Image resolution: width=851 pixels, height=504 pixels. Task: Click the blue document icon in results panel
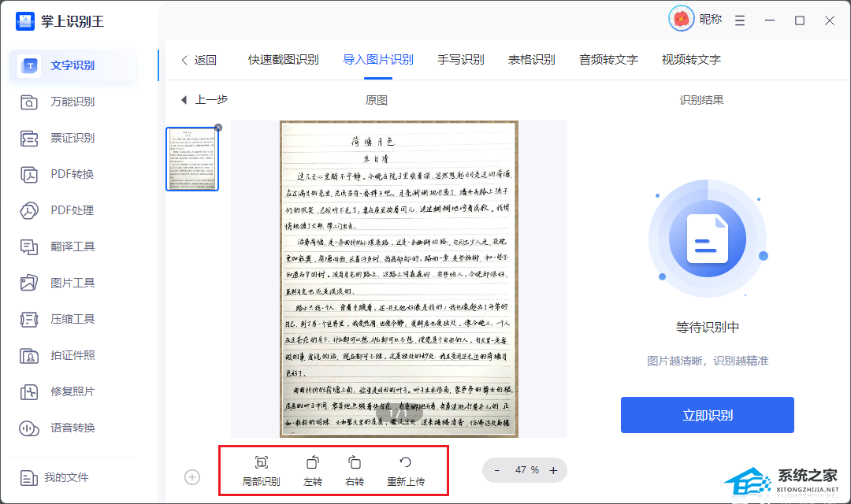click(707, 239)
